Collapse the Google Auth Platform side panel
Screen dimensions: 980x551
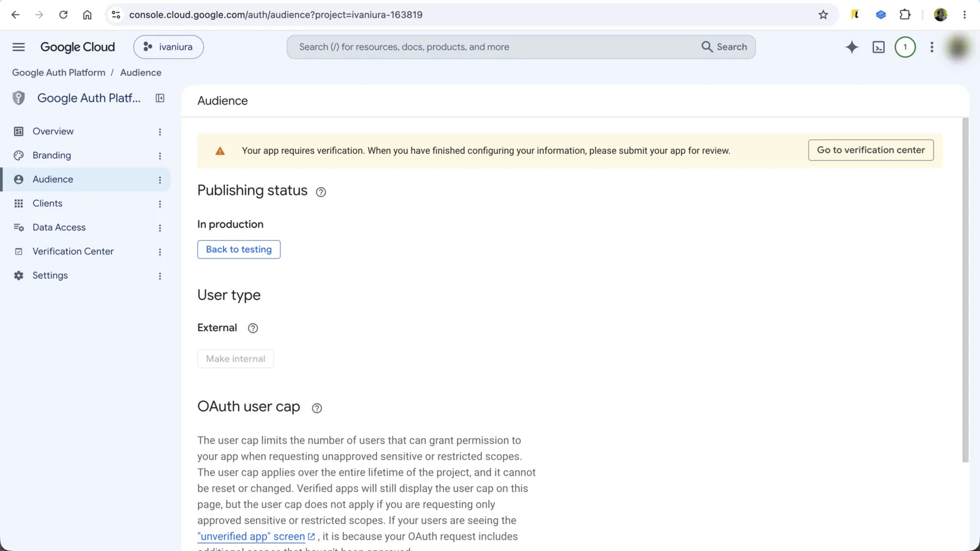click(x=160, y=98)
